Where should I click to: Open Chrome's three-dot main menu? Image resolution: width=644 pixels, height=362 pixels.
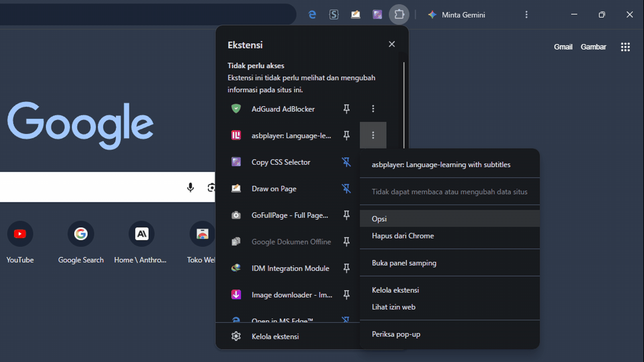526,15
